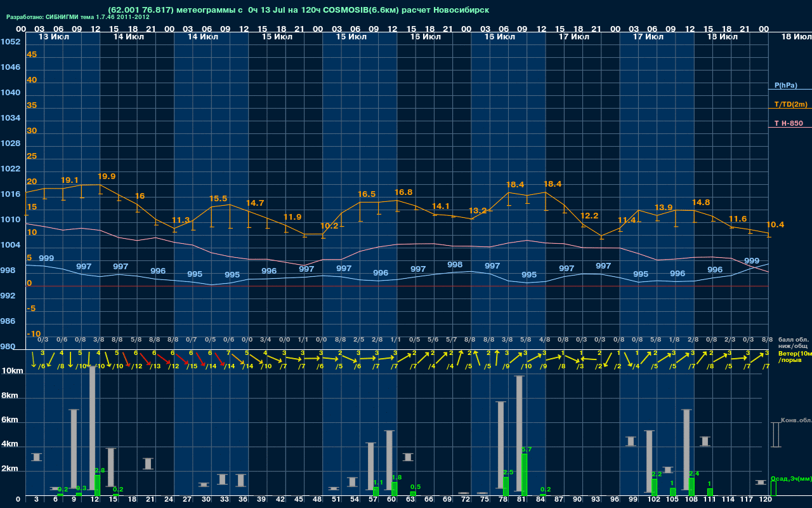Click the meteogram title mentioning COSMOSIB(6.6км) Новосибирск

pyautogui.click(x=298, y=10)
